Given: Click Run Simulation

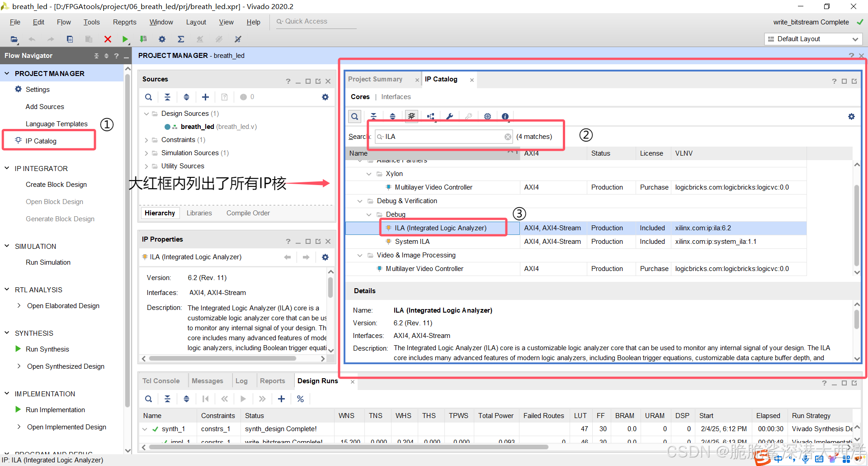Looking at the screenshot, I should pyautogui.click(x=48, y=262).
